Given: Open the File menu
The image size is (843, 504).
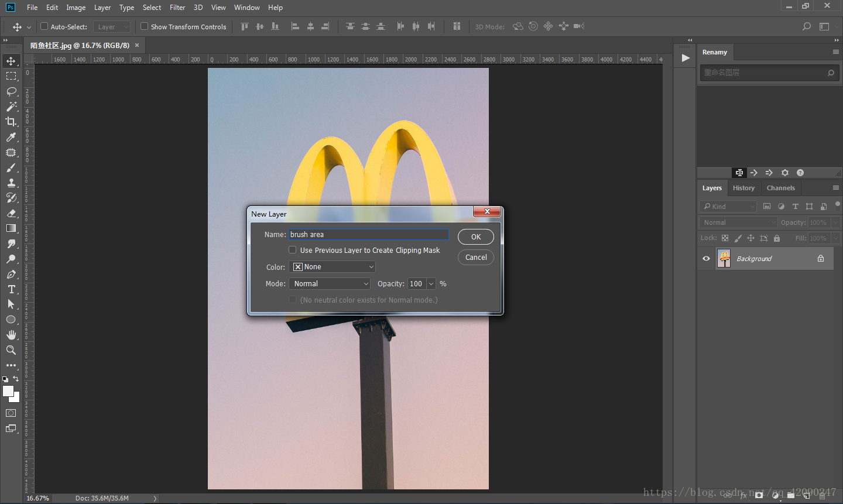Looking at the screenshot, I should point(32,8).
